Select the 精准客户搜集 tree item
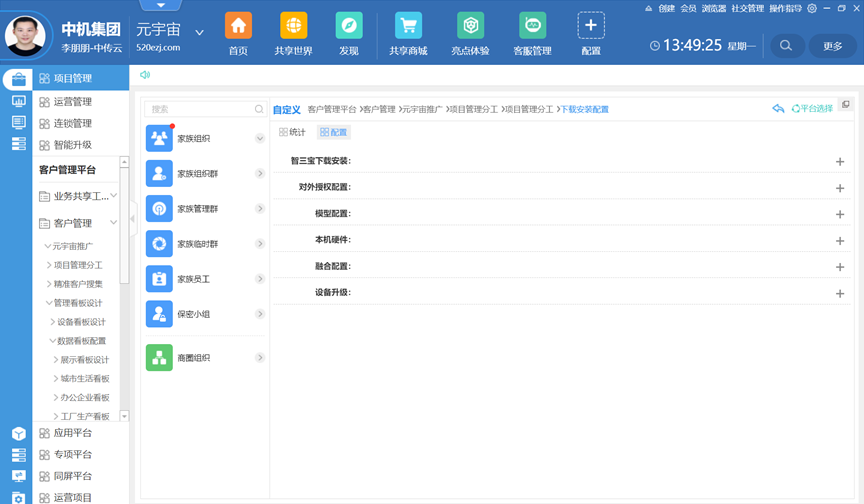The height and width of the screenshot is (504, 864). pyautogui.click(x=78, y=284)
